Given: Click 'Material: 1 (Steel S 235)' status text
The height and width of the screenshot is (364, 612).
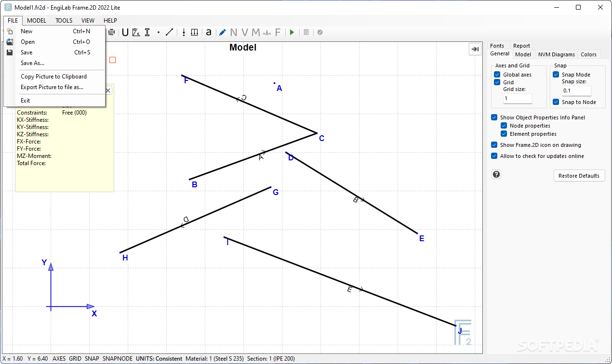Looking at the screenshot, I should 214,359.
